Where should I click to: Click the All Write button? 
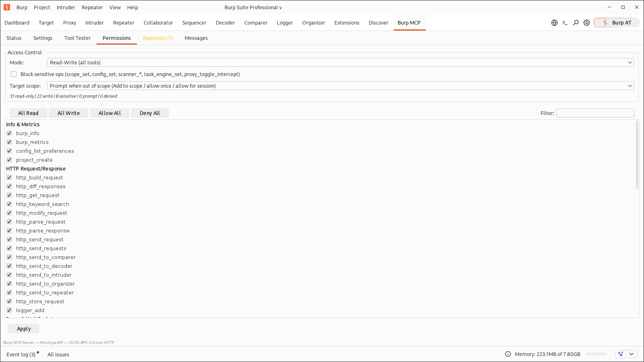(x=68, y=113)
